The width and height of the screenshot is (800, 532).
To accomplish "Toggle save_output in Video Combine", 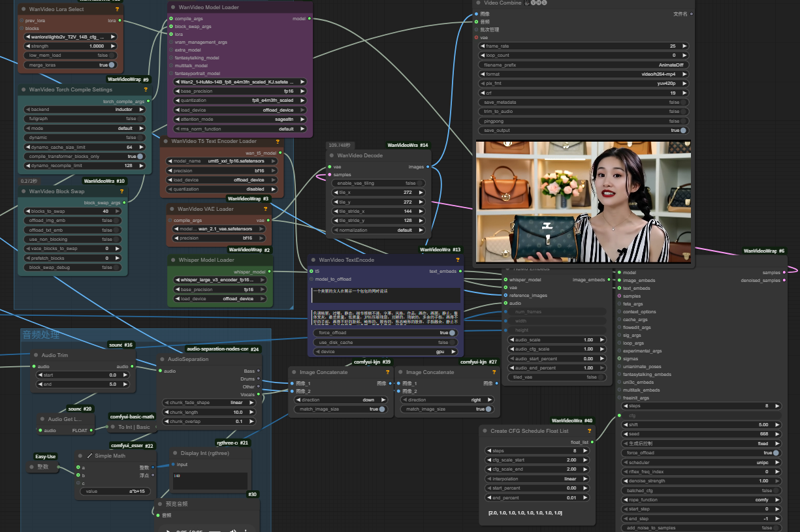I will [683, 130].
